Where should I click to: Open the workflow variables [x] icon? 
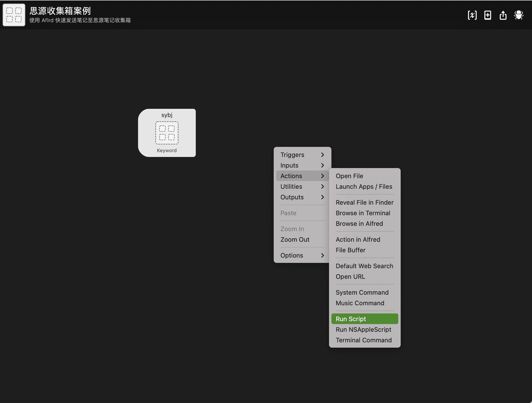tap(472, 15)
